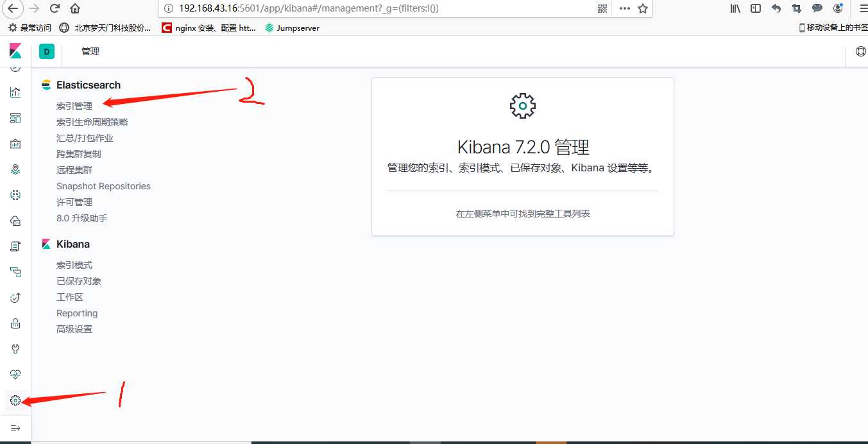Image resolution: width=868 pixels, height=444 pixels.
Task: Open 8.0 升级助手 in the management menu
Action: point(82,218)
